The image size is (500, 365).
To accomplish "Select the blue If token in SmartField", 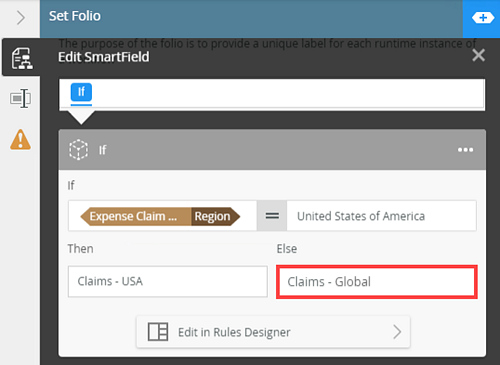I will 81,92.
